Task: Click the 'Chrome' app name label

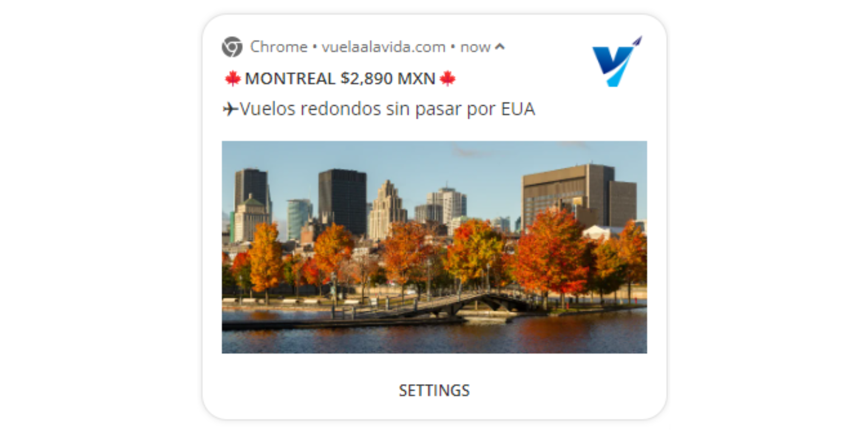Action: click(279, 47)
